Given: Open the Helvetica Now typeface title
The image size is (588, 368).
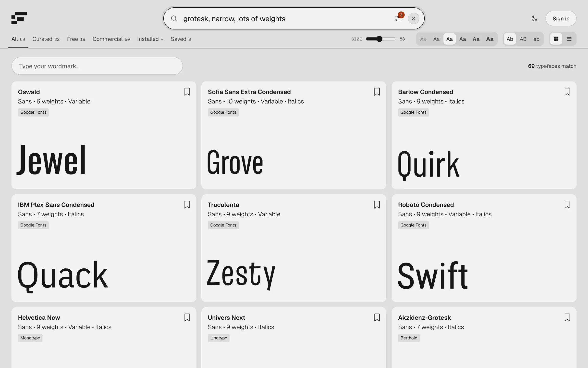Looking at the screenshot, I should click(39, 317).
